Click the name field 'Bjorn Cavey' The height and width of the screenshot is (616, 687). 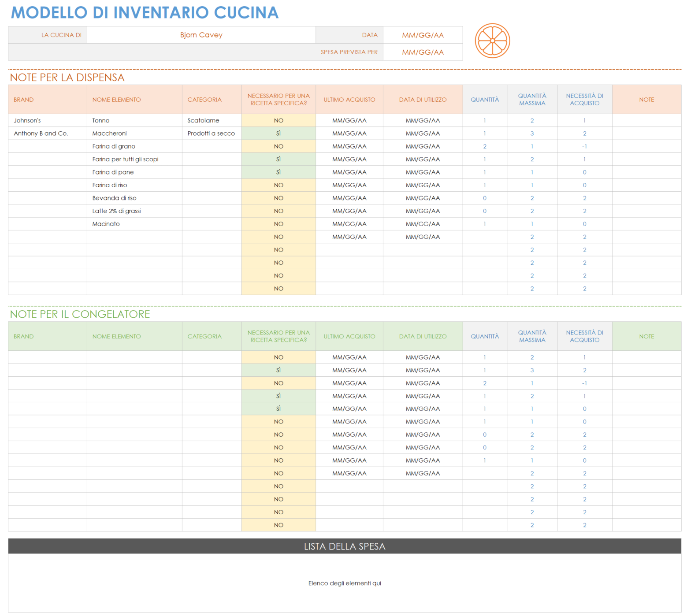201,35
